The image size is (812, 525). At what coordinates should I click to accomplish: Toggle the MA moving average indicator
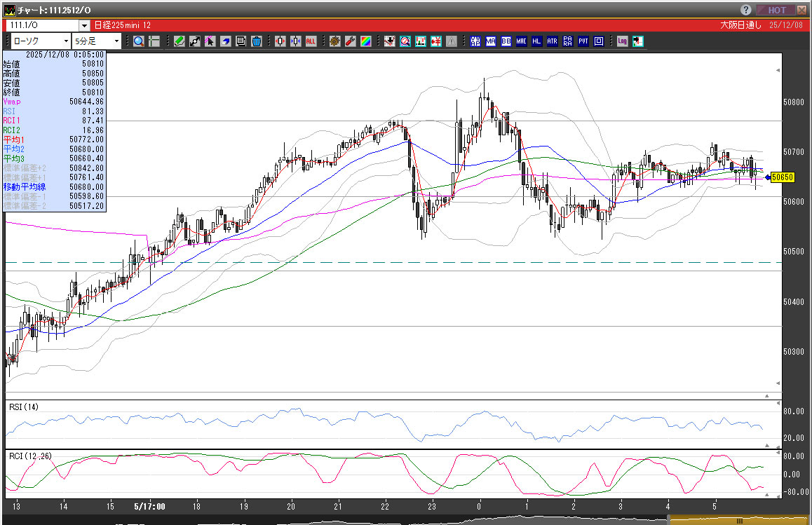pos(490,41)
